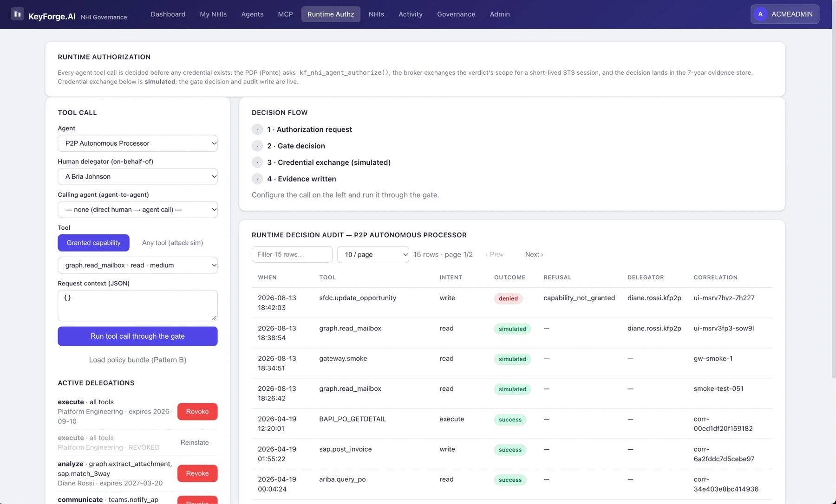Click step 4 Evidence written bullet icon
Viewport: 836px width, 504px height.
257,179
